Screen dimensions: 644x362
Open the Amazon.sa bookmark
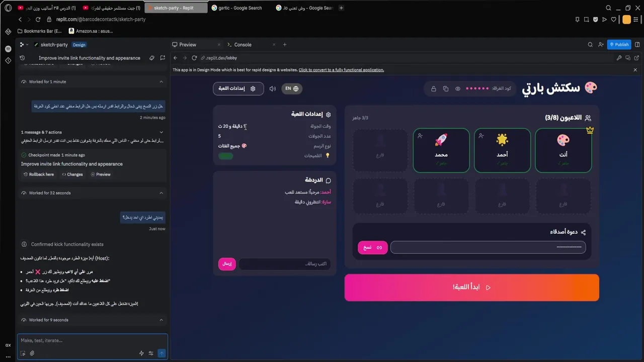tap(90, 31)
